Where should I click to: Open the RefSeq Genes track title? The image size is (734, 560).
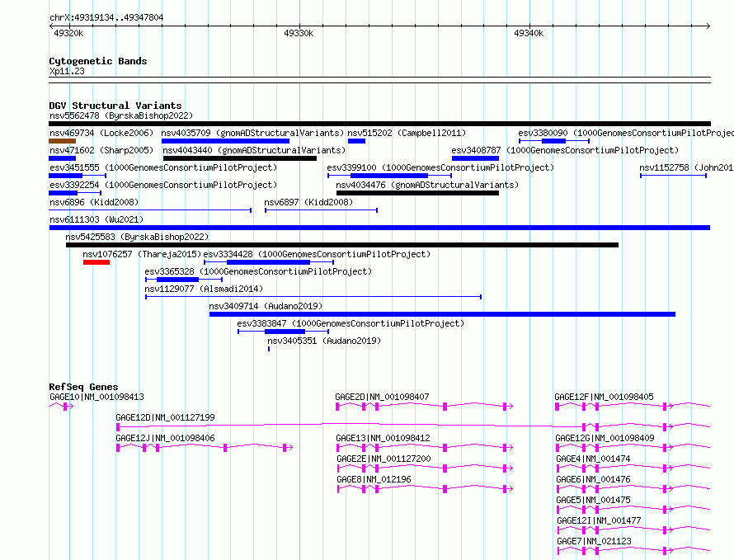[83, 387]
